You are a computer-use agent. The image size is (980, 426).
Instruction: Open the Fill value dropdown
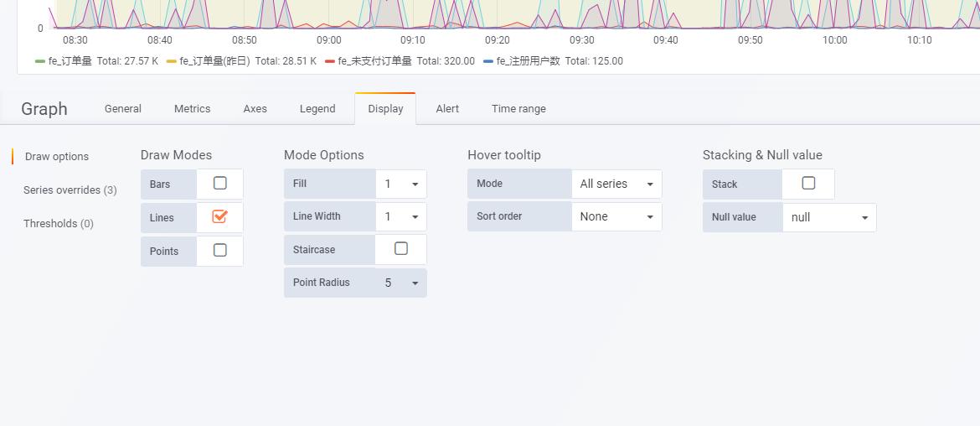(401, 184)
